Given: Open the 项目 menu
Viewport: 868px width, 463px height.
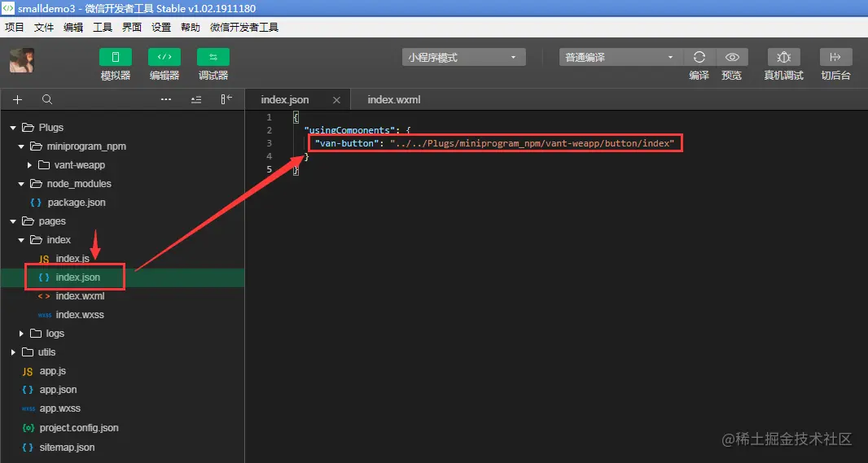Looking at the screenshot, I should point(15,27).
